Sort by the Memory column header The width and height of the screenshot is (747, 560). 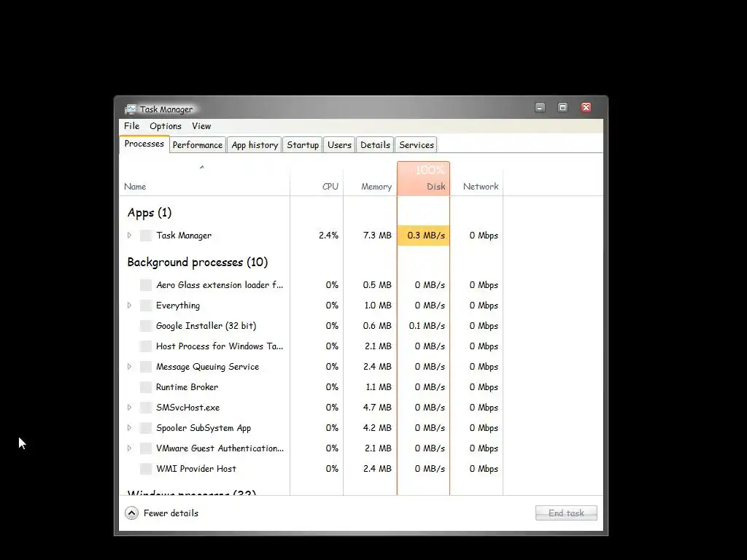click(x=370, y=179)
